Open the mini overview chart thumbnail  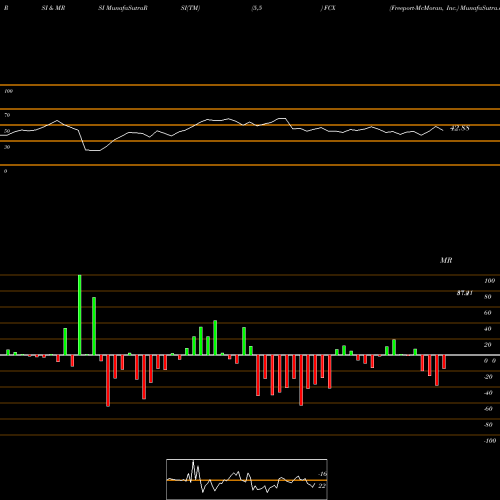tap(247, 479)
